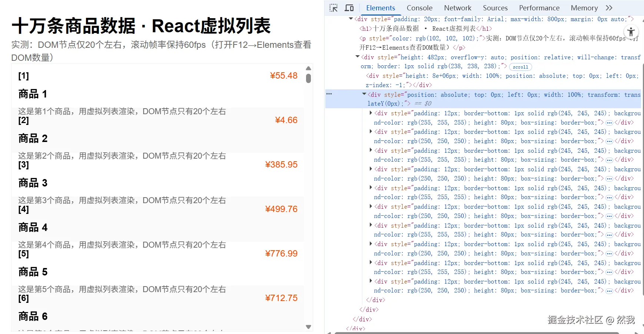Switch to the Memory tab
This screenshot has width=644, height=334.
click(x=584, y=8)
